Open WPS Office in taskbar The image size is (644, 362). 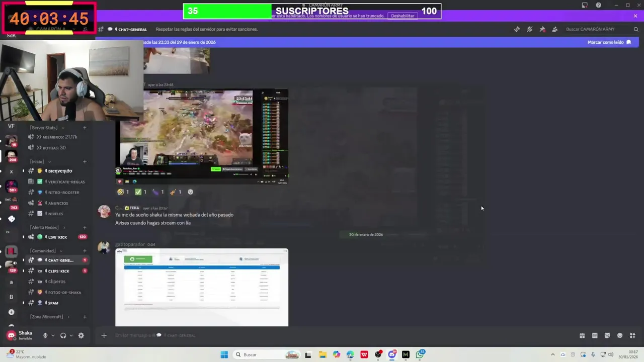coord(364,354)
